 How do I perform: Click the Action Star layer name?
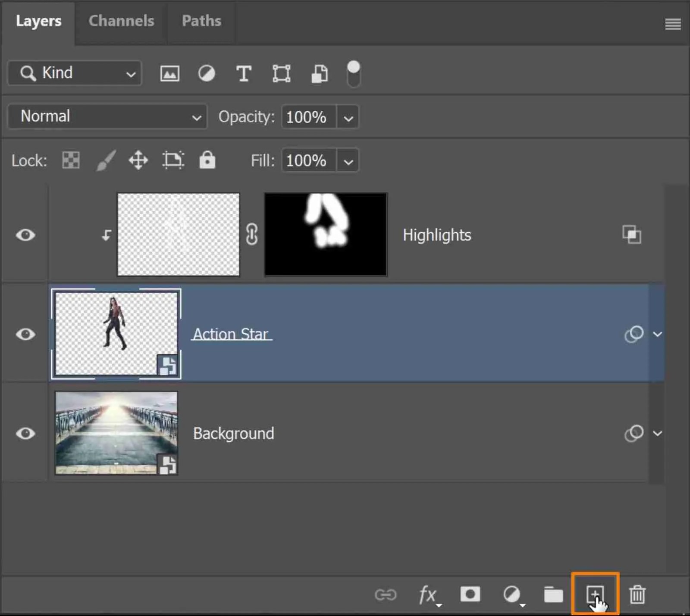[232, 333]
